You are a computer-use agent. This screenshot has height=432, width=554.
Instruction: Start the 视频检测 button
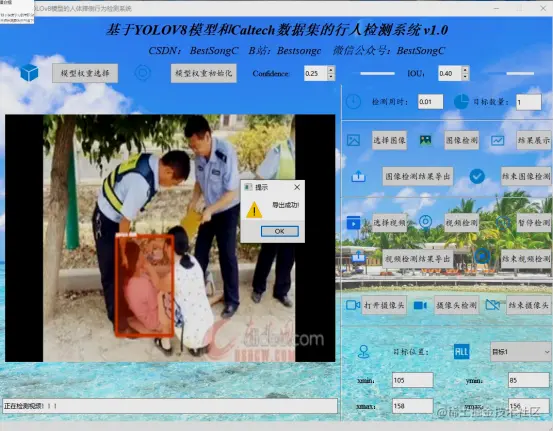coord(461,223)
